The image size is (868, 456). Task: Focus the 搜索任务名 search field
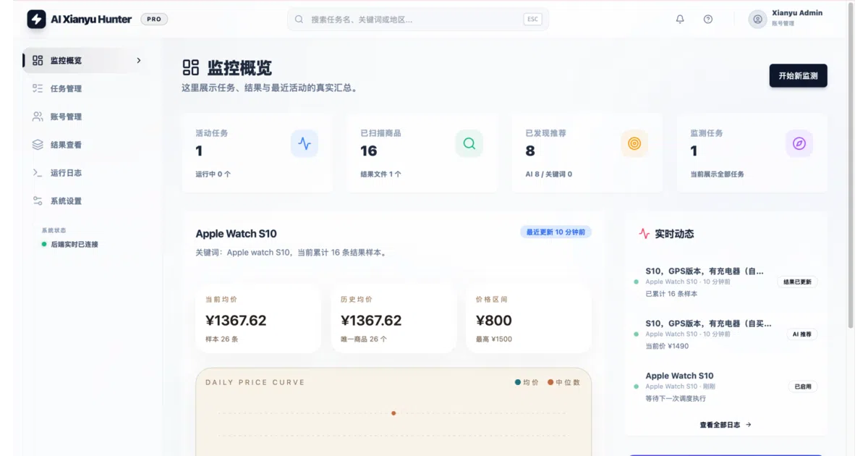click(417, 20)
